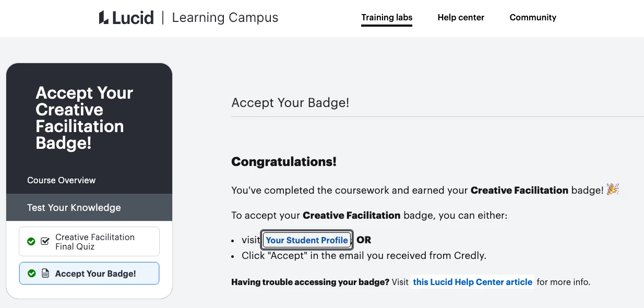Go to the Community menu item
The image size is (644, 308).
533,18
